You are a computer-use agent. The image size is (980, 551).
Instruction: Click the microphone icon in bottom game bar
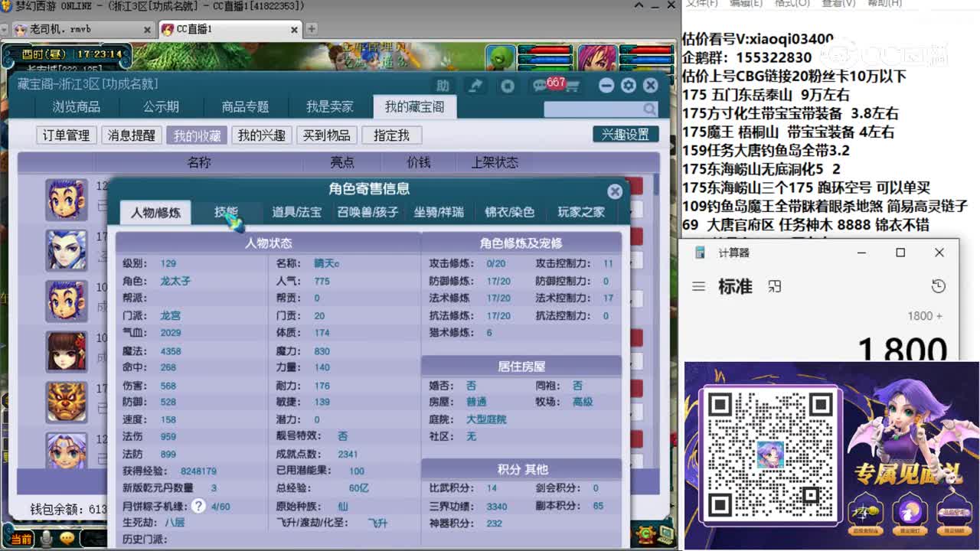tap(47, 539)
